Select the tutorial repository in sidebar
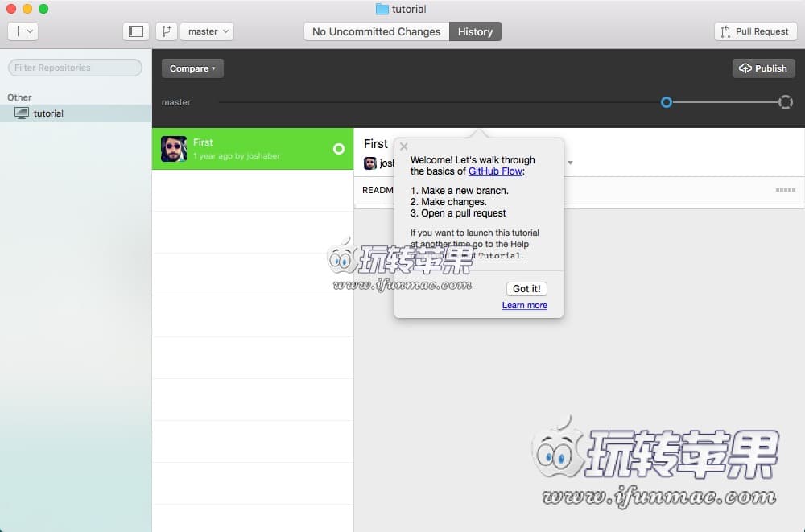This screenshot has width=805, height=532. (76, 113)
